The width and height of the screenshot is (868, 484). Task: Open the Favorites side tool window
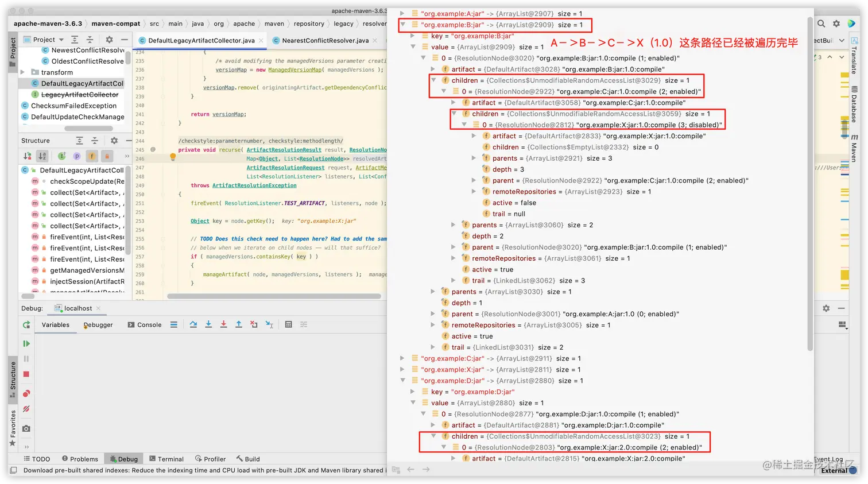point(13,428)
